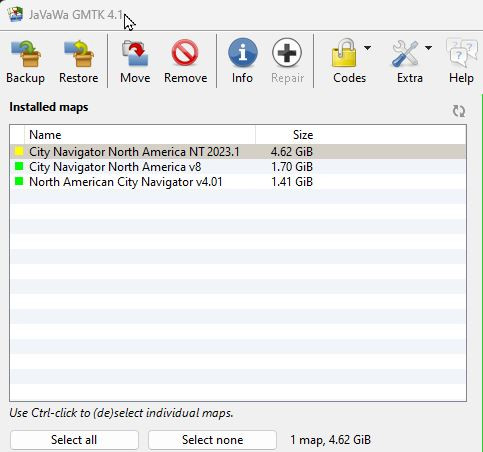Viewport: 483px width, 452px height.
Task: Sort maps by the Size column header
Action: (285, 135)
